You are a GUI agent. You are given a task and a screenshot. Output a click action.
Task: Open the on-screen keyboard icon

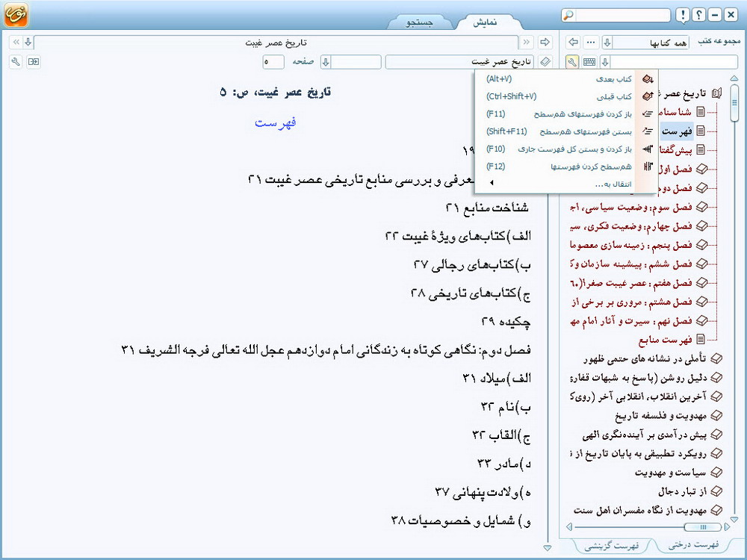[589, 62]
